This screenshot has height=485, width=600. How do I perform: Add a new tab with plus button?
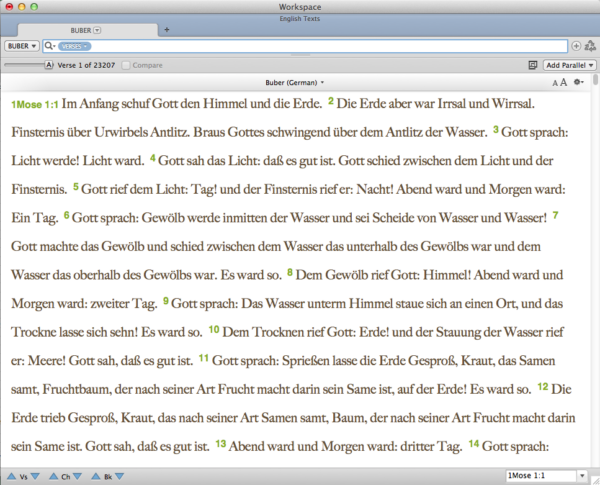[166, 29]
